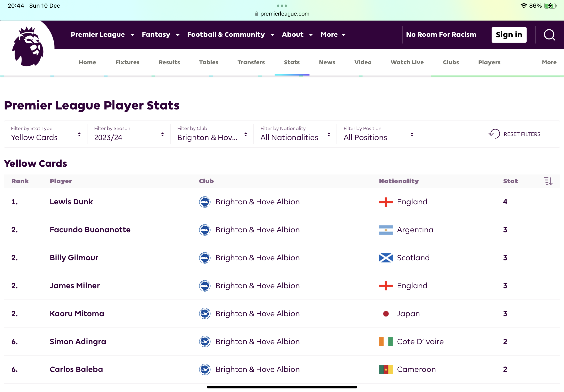The width and height of the screenshot is (564, 392).
Task: Tap the home indicator bar at bottom
Action: (282, 387)
